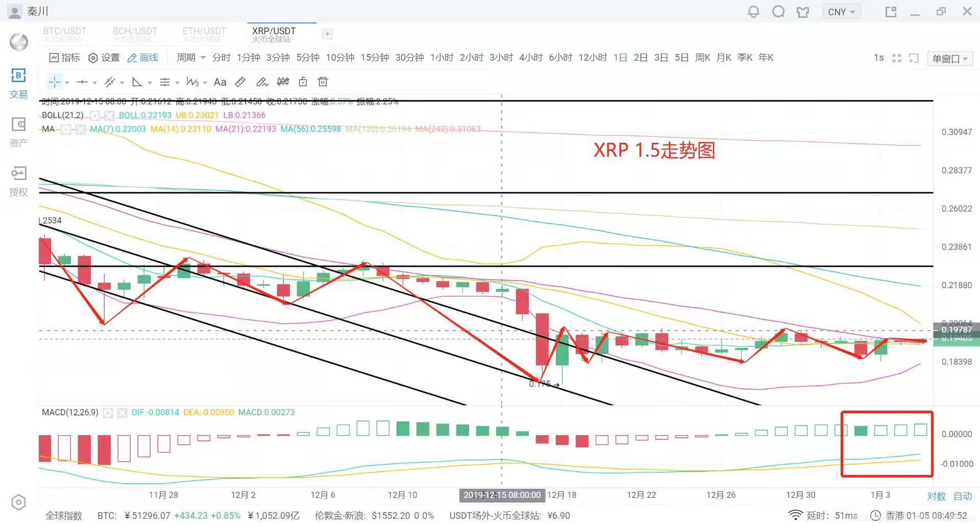Select the 1小时 interval
The height and width of the screenshot is (527, 980).
click(x=442, y=58)
